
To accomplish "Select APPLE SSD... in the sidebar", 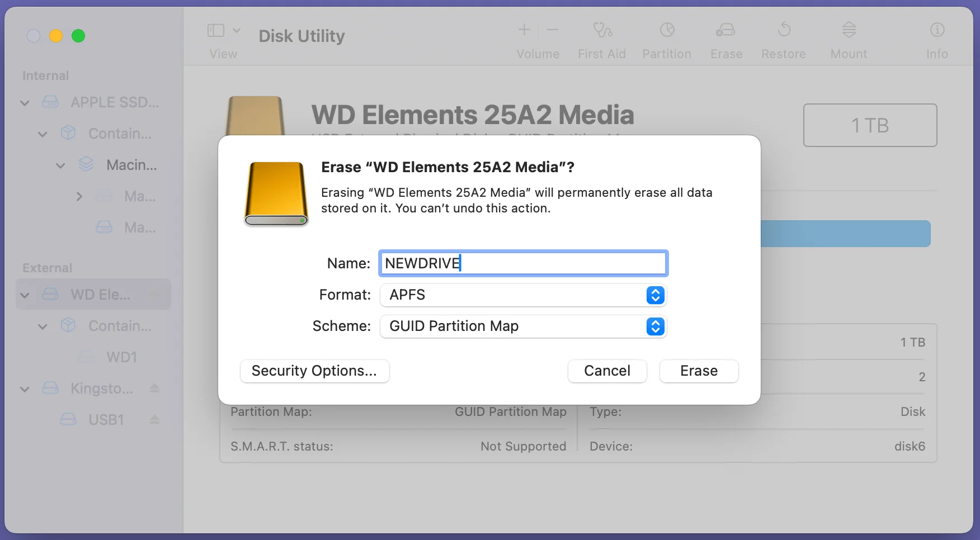I will pos(115,102).
